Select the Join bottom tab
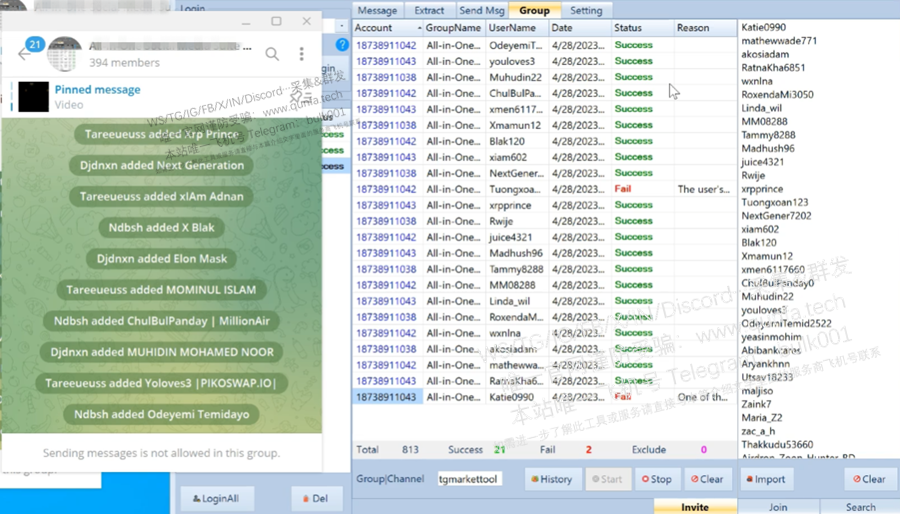 (x=778, y=507)
